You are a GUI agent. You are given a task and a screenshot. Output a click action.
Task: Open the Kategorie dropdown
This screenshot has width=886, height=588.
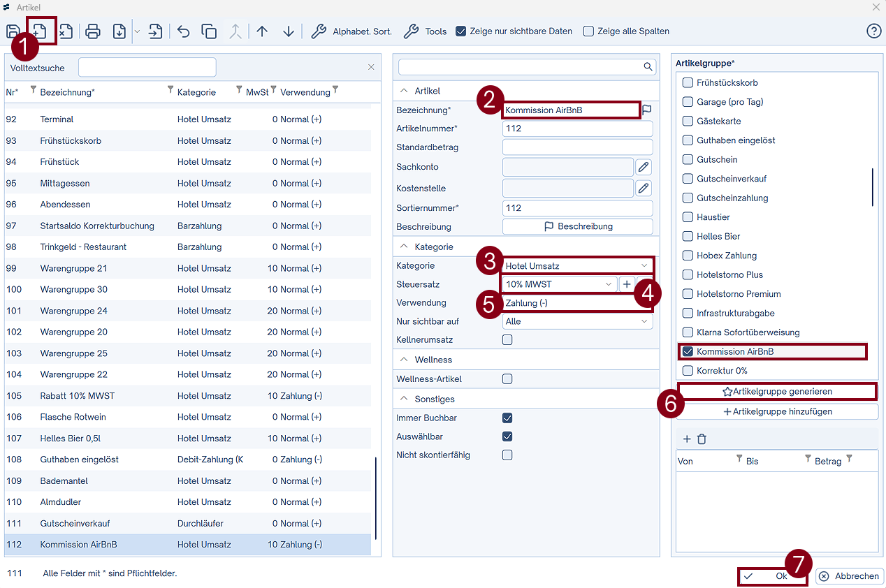[x=577, y=265]
